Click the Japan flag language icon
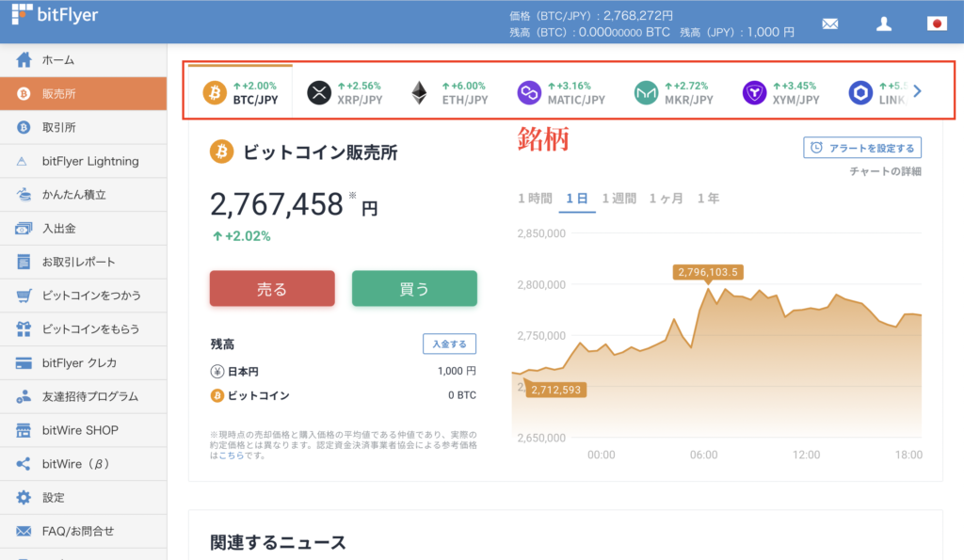964x560 pixels. pyautogui.click(x=936, y=24)
